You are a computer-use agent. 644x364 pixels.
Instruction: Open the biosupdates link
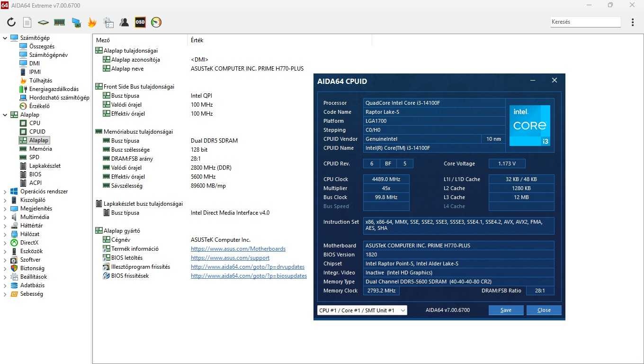249,276
